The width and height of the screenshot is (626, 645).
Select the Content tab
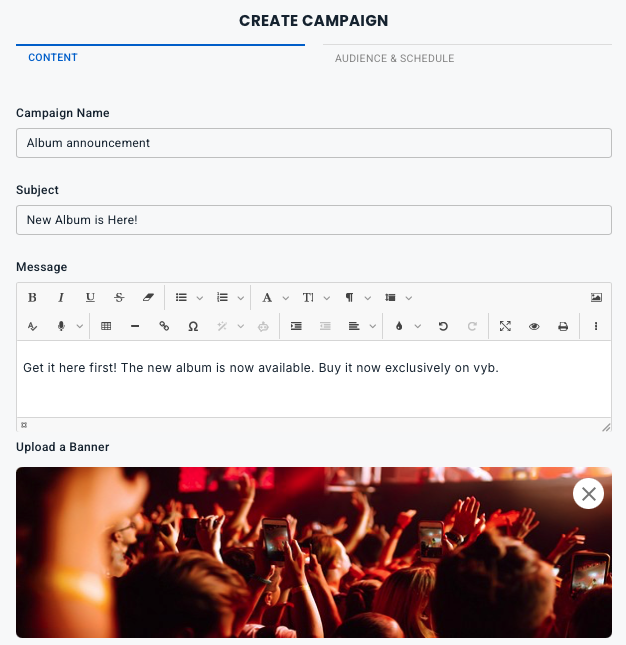(53, 58)
